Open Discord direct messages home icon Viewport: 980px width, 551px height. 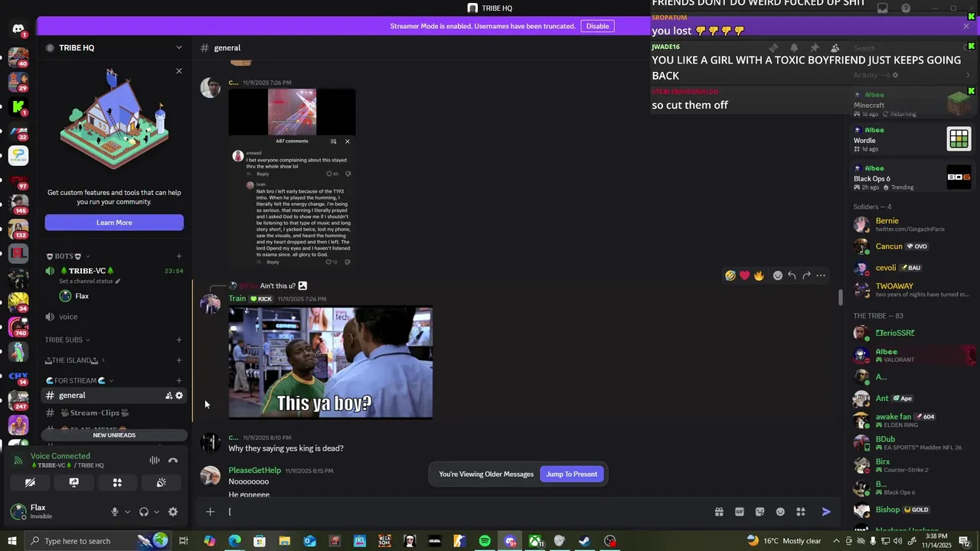pyautogui.click(x=18, y=29)
